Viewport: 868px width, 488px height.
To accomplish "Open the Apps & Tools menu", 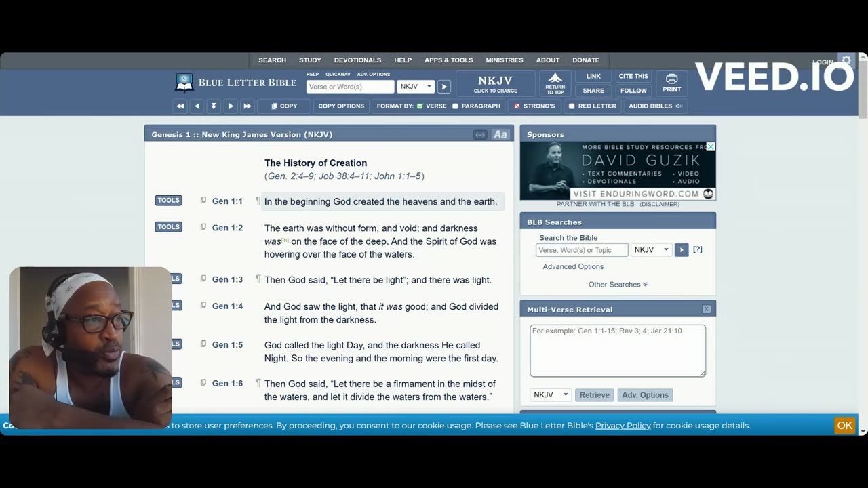I will coord(448,60).
